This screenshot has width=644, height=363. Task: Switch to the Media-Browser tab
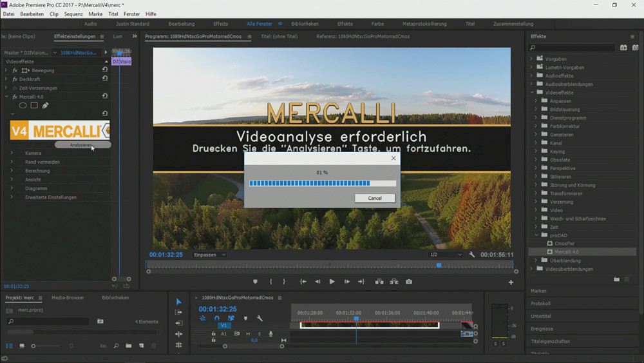click(x=68, y=298)
